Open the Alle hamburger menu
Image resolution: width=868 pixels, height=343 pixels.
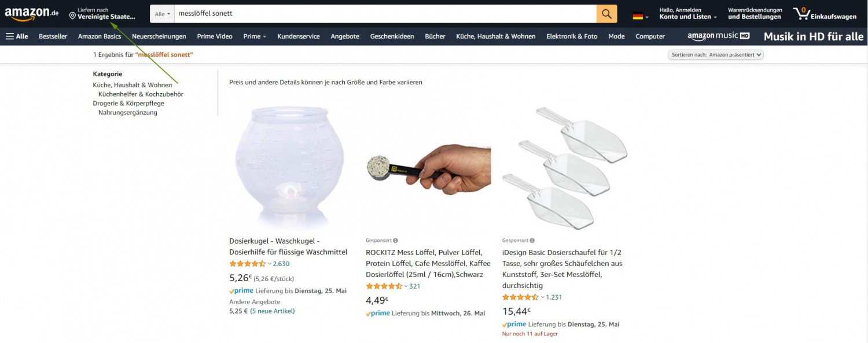click(17, 36)
